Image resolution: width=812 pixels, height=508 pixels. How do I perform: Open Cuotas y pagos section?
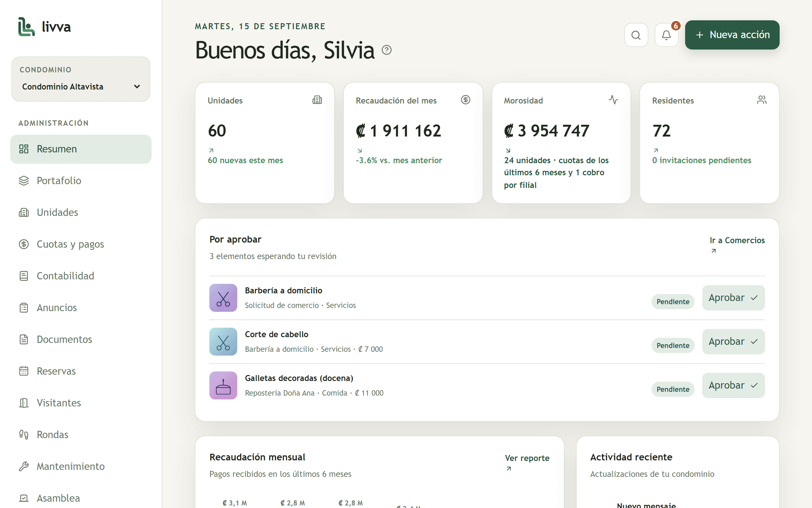pyautogui.click(x=81, y=244)
